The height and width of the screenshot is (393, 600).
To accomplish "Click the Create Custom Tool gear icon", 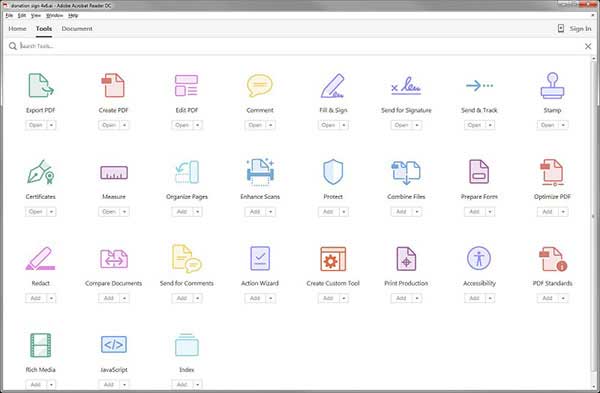I will [x=333, y=259].
